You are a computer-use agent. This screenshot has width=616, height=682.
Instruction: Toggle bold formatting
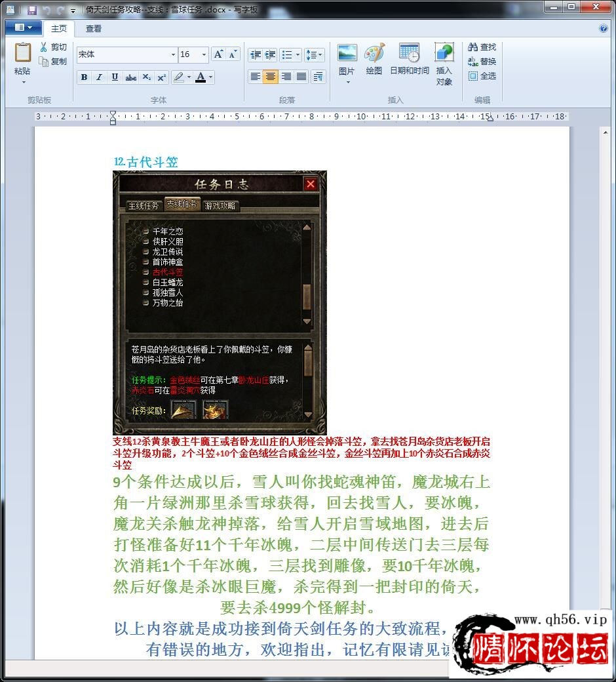click(x=84, y=77)
